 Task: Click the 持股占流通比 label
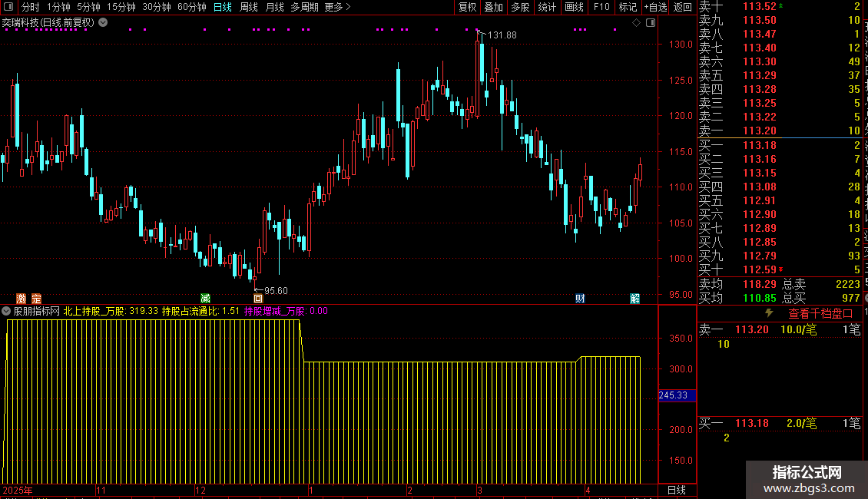point(200,311)
